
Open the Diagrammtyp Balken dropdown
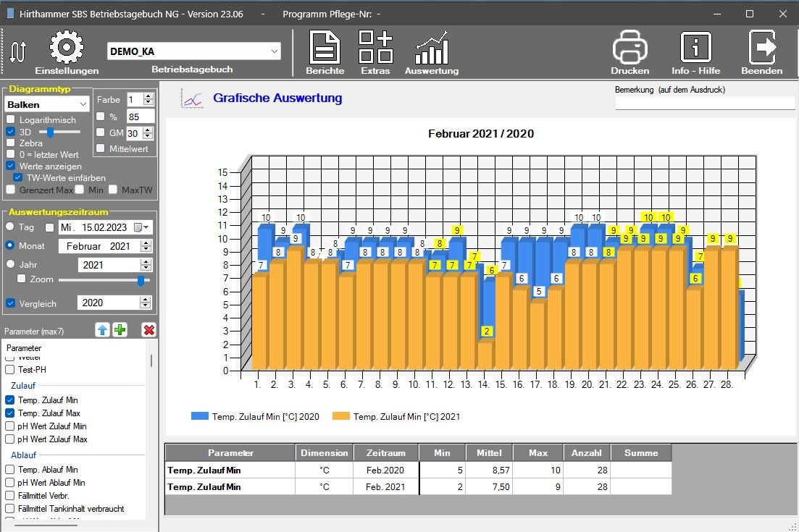pyautogui.click(x=83, y=105)
